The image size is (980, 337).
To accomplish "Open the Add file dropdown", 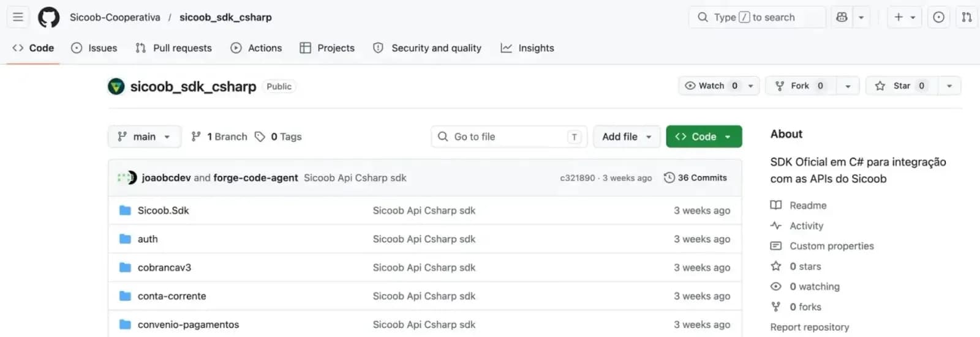I will pyautogui.click(x=627, y=136).
